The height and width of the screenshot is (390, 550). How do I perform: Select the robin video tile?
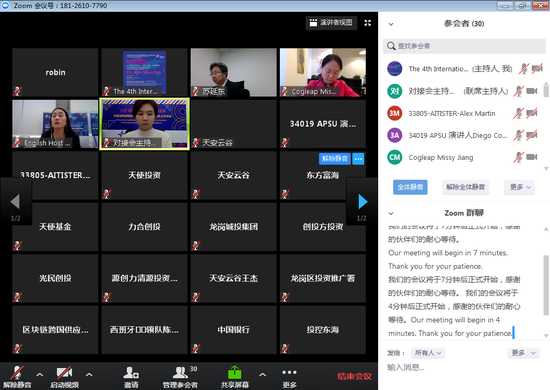[55, 72]
